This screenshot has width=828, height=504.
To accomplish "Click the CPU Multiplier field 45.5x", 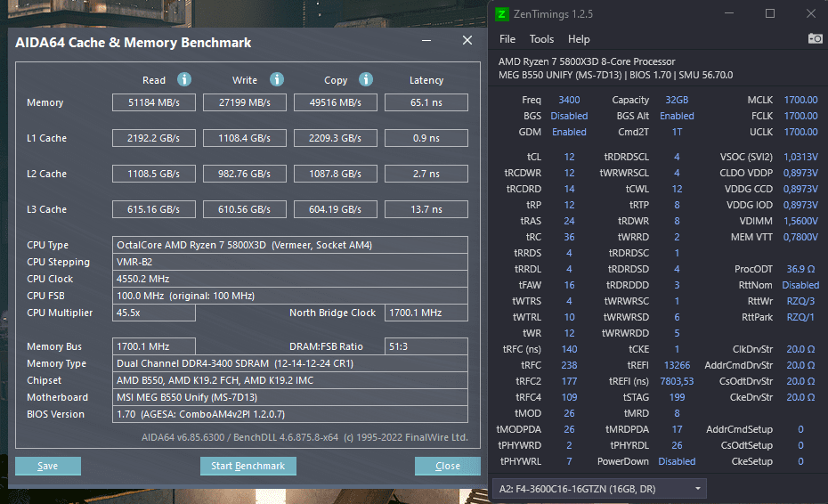I will pos(154,313).
